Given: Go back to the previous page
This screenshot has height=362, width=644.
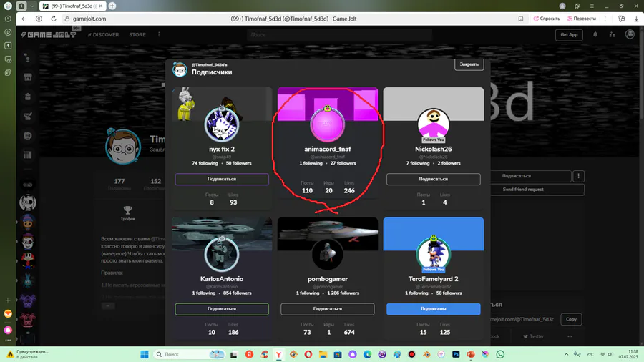Looking at the screenshot, I should click(24, 19).
